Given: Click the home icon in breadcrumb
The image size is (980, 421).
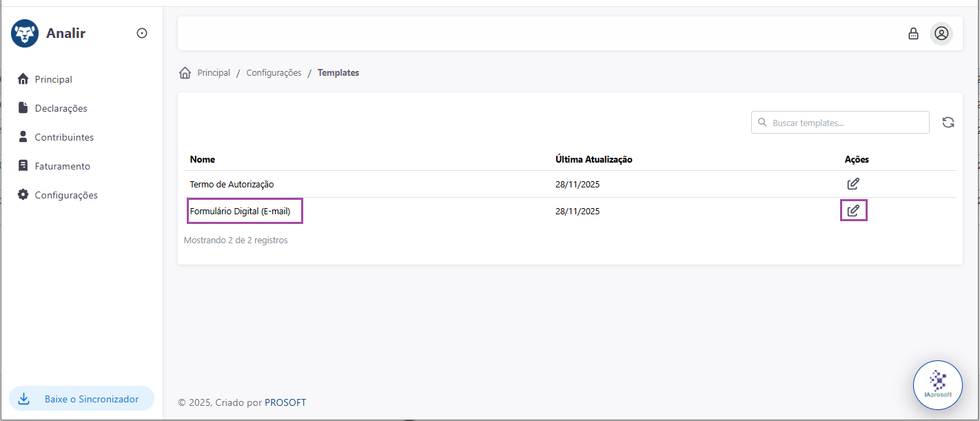Looking at the screenshot, I should point(185,72).
